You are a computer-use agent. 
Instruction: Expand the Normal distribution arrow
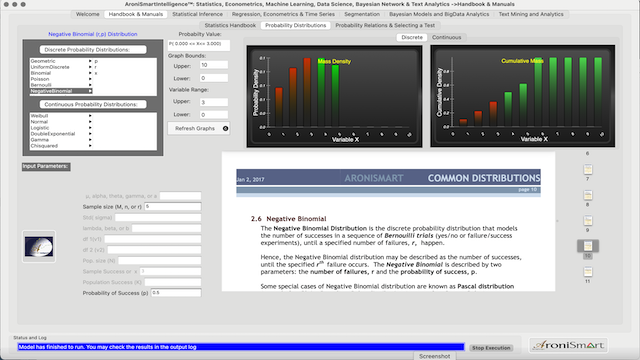coord(90,122)
